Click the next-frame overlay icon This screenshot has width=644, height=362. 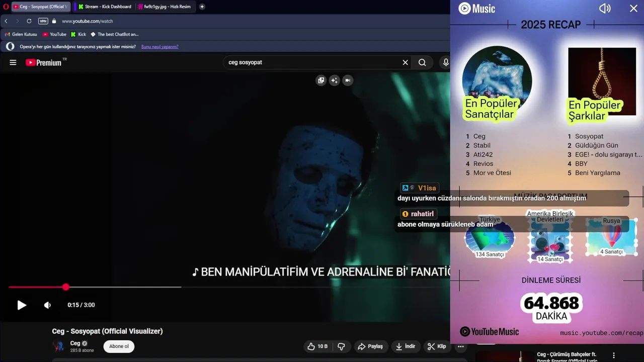tap(347, 80)
